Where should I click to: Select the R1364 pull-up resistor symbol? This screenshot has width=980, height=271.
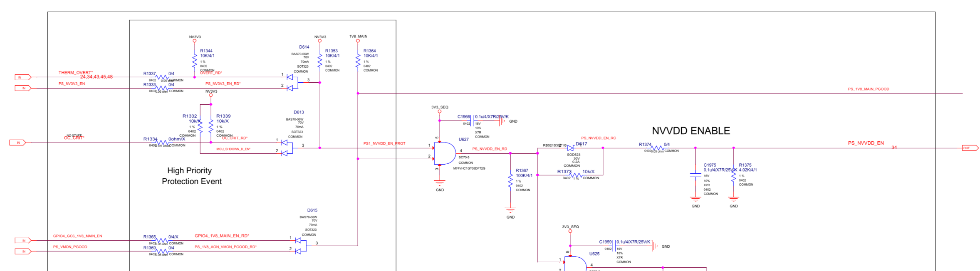[358, 61]
